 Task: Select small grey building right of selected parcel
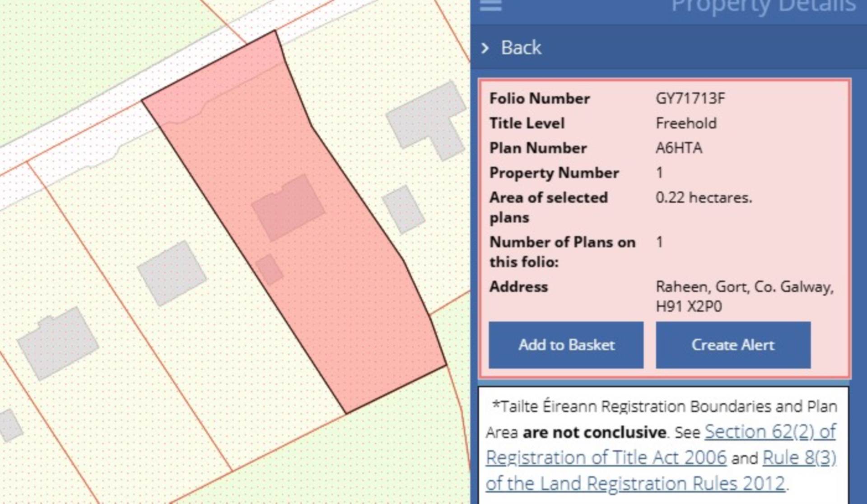403,210
